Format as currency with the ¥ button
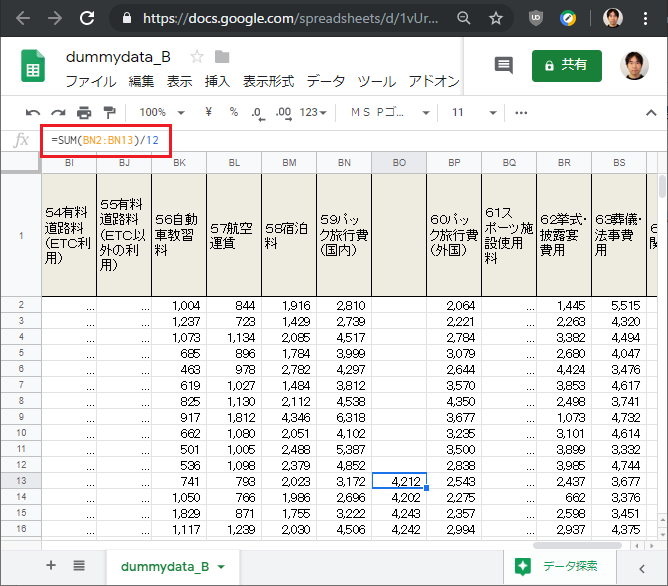This screenshot has width=668, height=586. point(208,112)
